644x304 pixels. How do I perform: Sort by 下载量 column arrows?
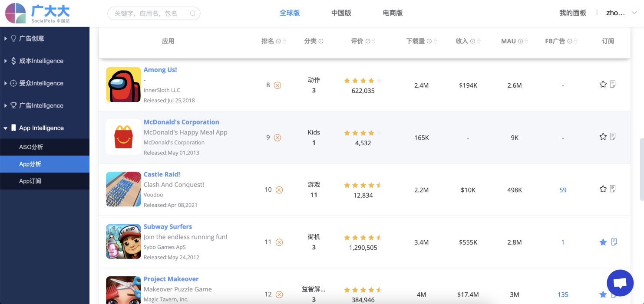435,41
